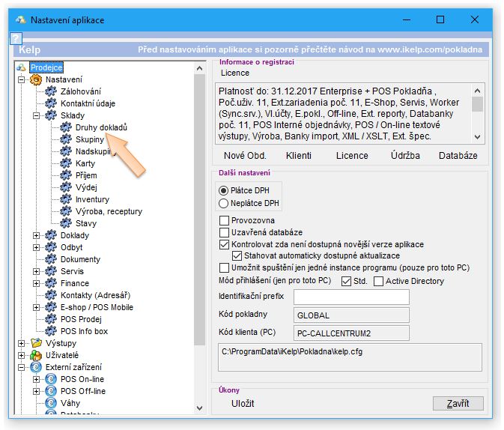Click the gear icon beside POS Info box
Viewport: 504px width, 430px height.
(x=51, y=331)
